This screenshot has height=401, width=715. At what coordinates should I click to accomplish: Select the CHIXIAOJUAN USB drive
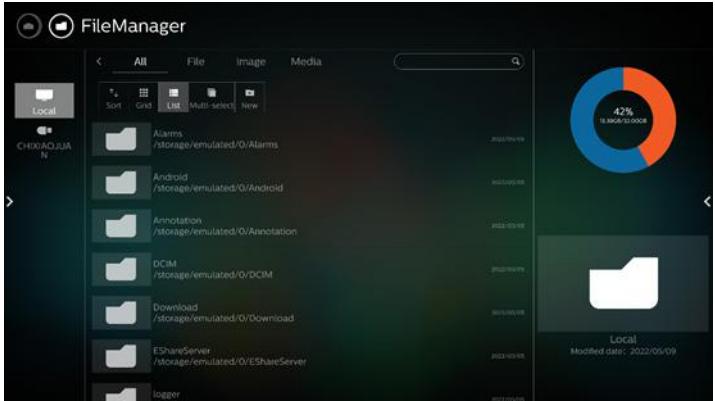[44, 142]
